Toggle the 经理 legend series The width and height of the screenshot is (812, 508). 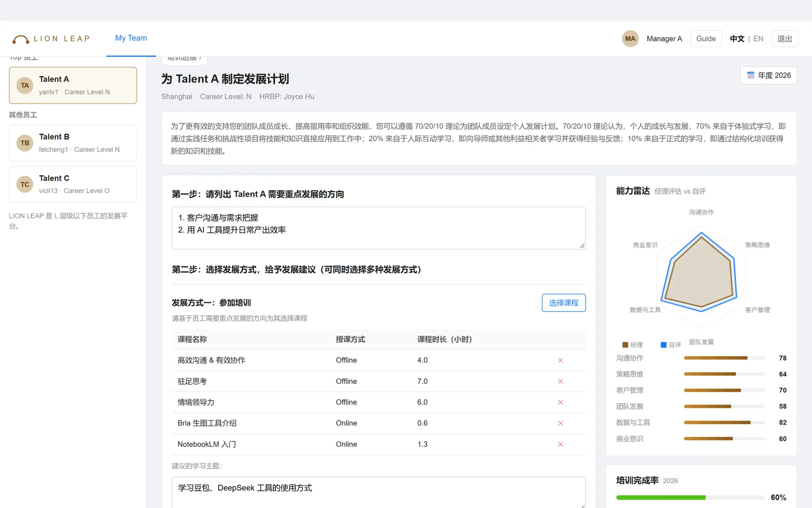(x=632, y=345)
